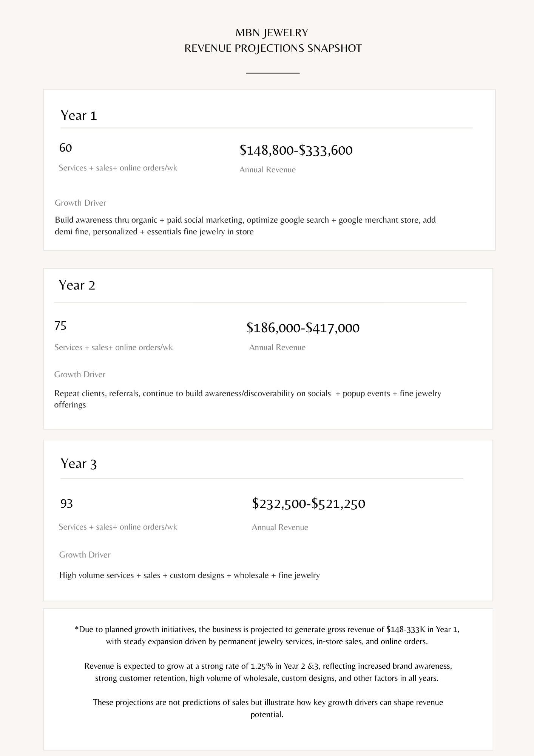Select the paragraph about 1.25% growth rate
Viewport: 534px width, 756px height.
point(268,672)
